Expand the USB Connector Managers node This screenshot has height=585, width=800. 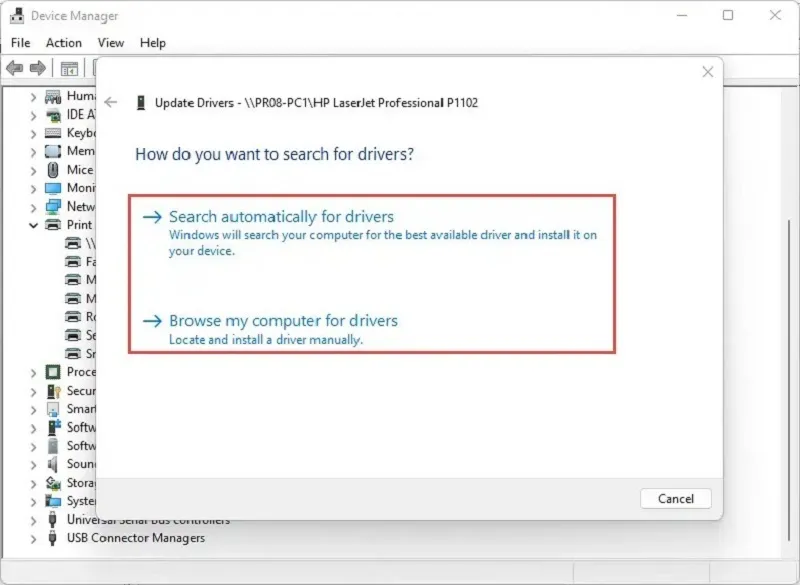tap(33, 539)
